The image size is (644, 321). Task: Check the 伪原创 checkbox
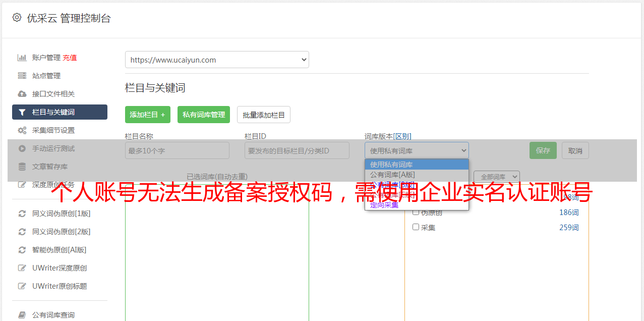416,212
